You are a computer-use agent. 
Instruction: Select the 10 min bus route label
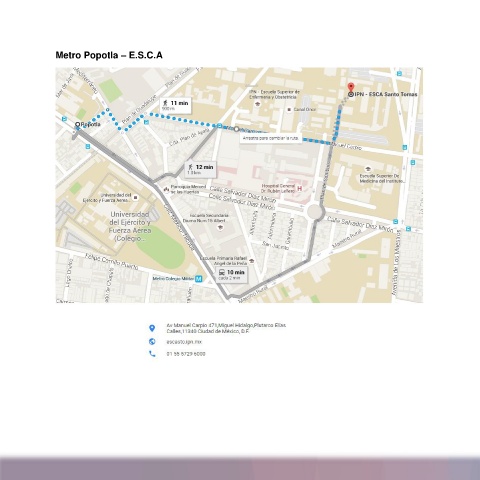pos(232,275)
